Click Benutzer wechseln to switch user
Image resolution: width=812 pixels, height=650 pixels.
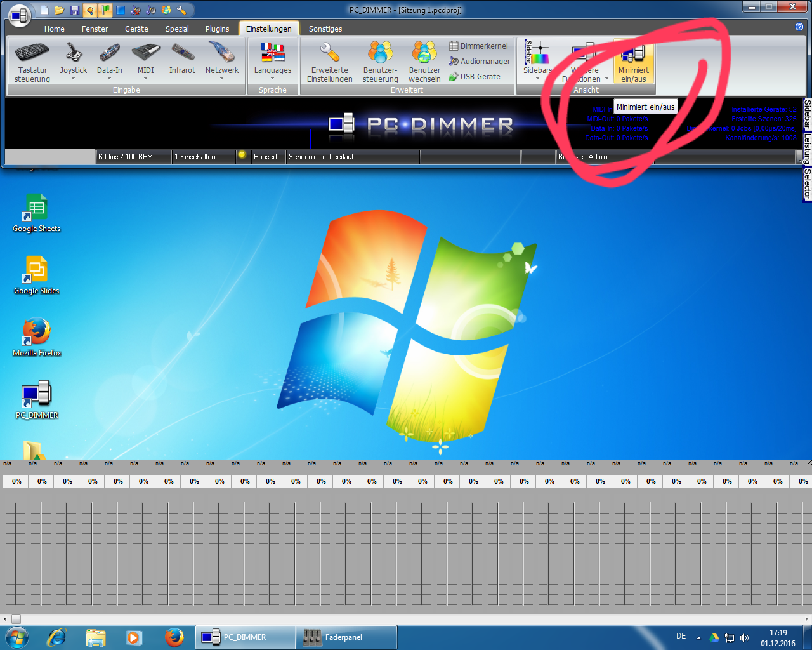(424, 62)
